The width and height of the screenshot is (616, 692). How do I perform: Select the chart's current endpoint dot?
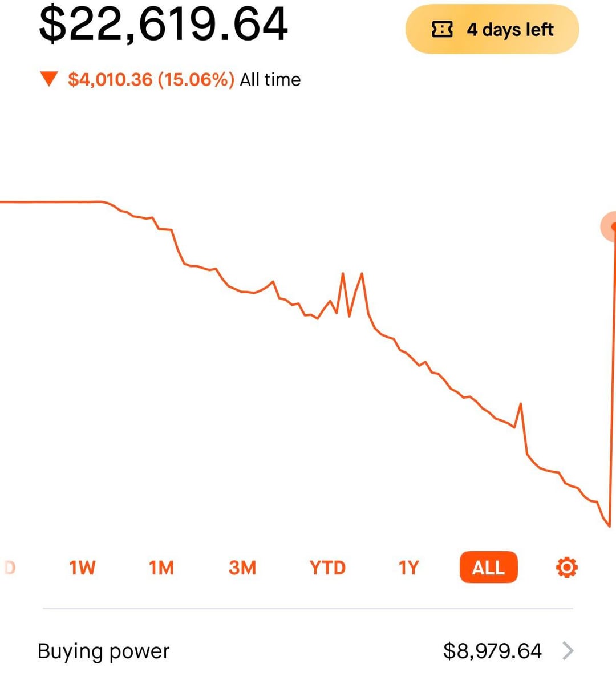(613, 226)
